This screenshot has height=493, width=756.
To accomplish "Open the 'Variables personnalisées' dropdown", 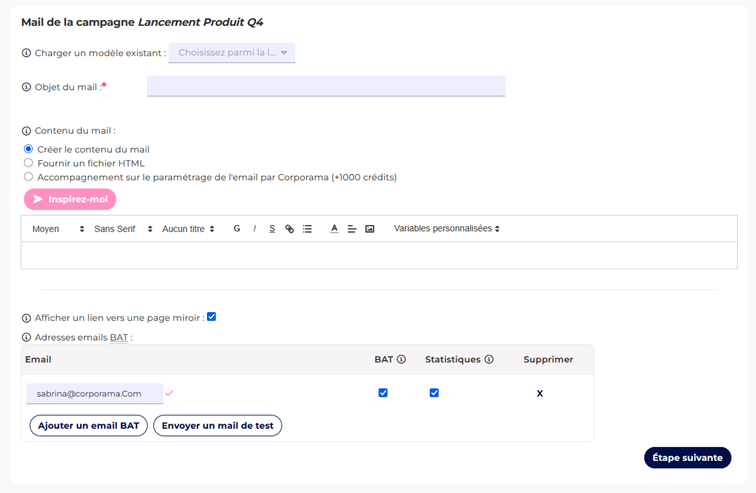I will pos(446,229).
